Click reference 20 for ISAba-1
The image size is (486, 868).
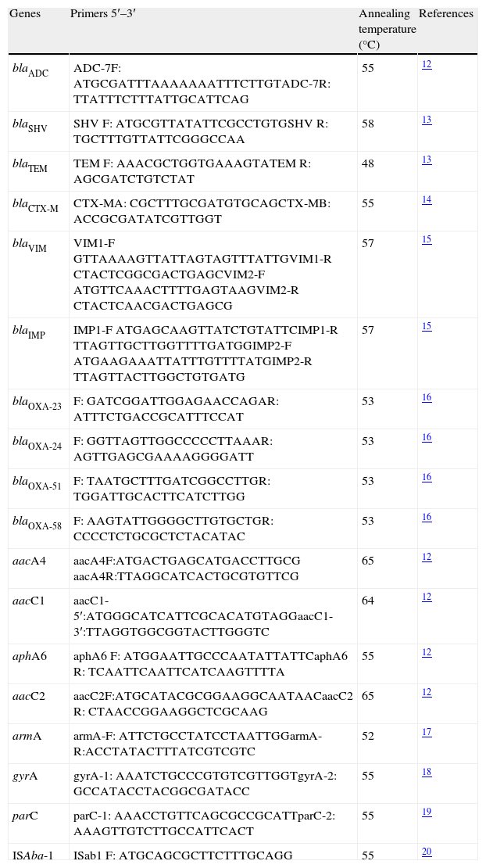tap(427, 852)
